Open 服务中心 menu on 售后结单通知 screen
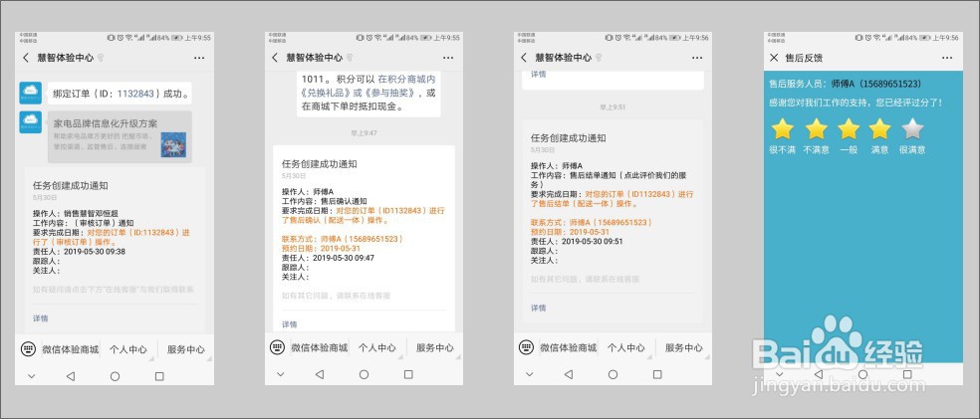This screenshot has width=980, height=419. (684, 347)
